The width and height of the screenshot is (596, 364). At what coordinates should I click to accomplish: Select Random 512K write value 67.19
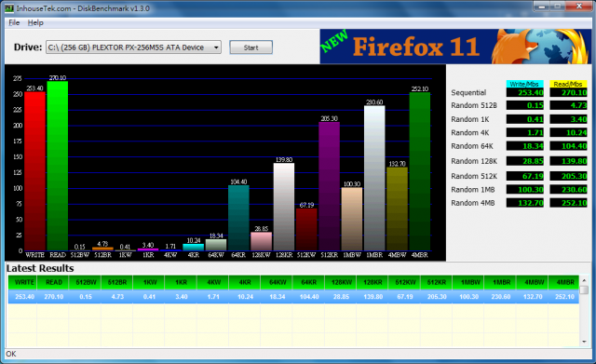tap(525, 176)
